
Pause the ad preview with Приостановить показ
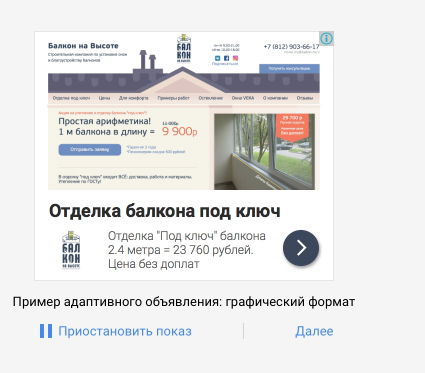click(125, 331)
